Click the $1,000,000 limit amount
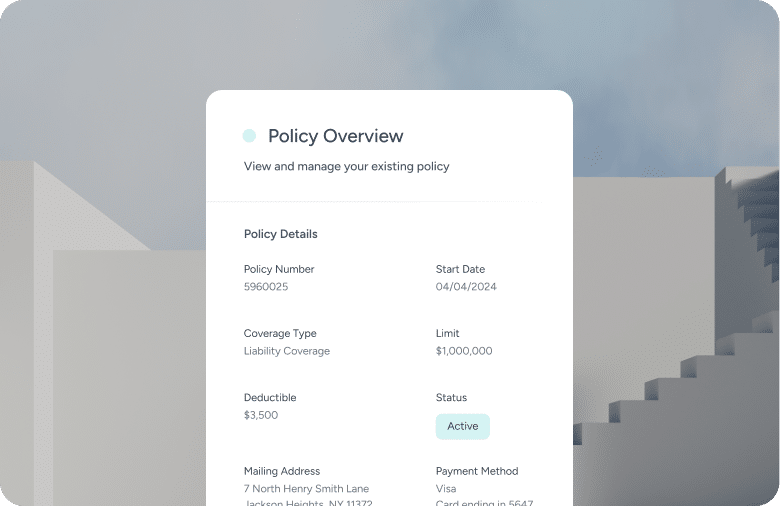Image resolution: width=780 pixels, height=507 pixels. pos(464,351)
